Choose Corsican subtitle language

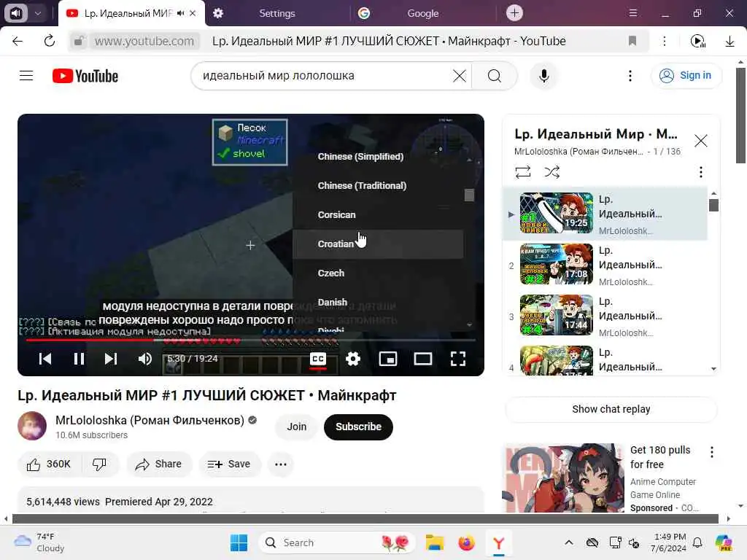377,215
